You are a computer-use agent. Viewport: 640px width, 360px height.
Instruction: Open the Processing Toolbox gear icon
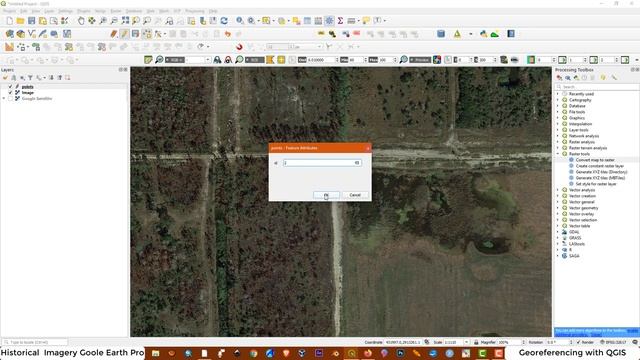pos(329,20)
